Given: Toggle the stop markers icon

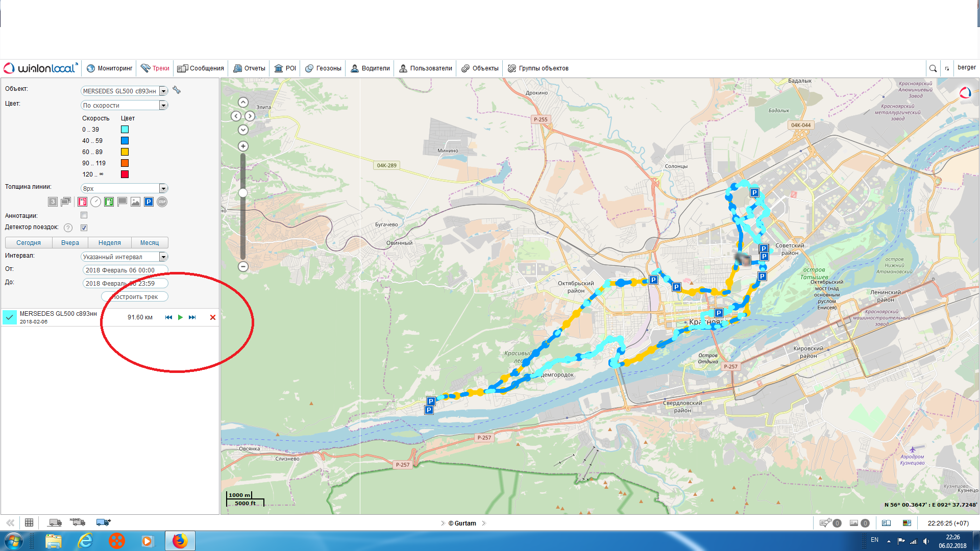Looking at the screenshot, I should click(162, 202).
